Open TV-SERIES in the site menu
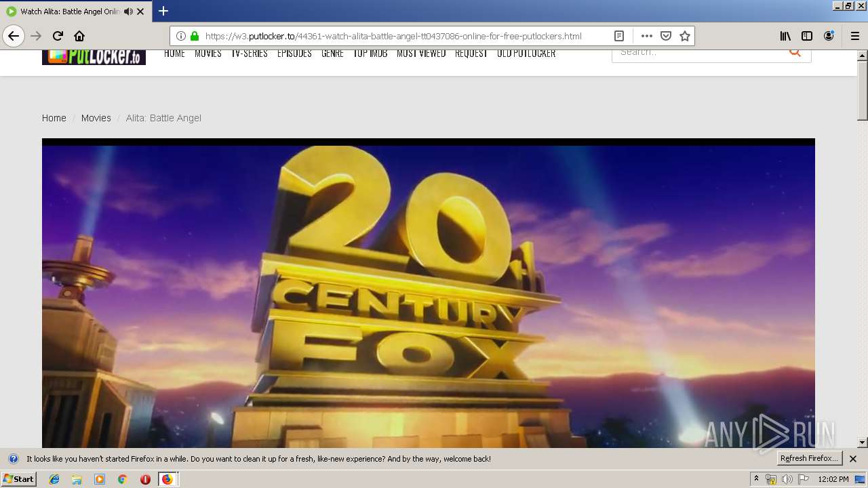This screenshot has height=488, width=868. pos(250,54)
